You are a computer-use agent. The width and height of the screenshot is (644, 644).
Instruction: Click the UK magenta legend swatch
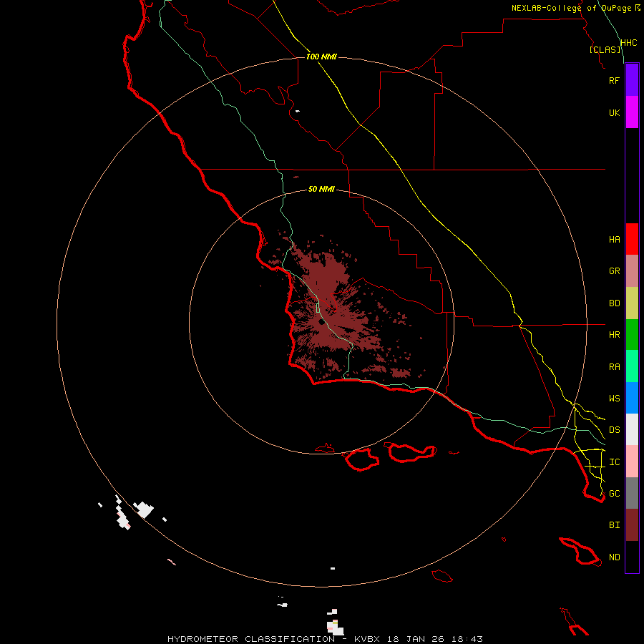(632, 112)
